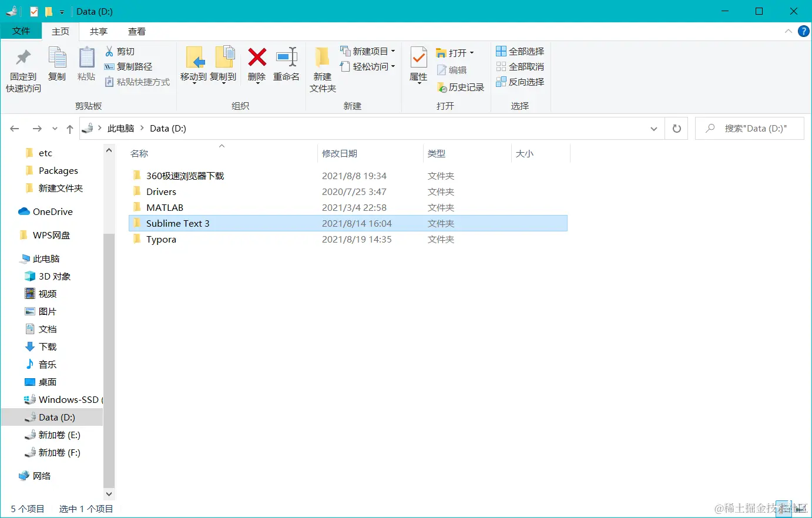Collapse the ribbon with chevron
Screen dimensions: 812x518
click(788, 31)
